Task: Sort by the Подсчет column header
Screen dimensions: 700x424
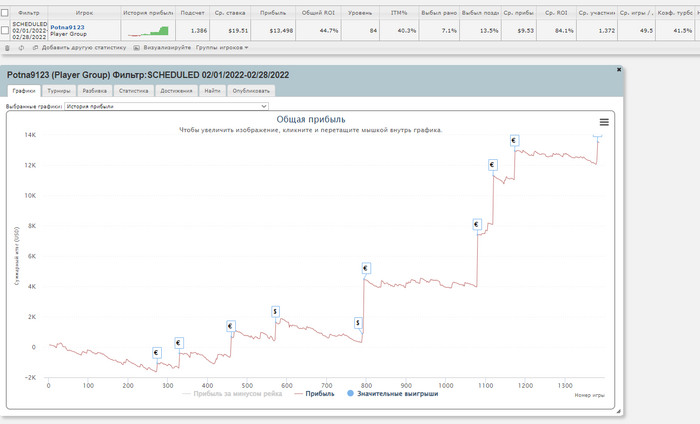Action: (x=192, y=13)
